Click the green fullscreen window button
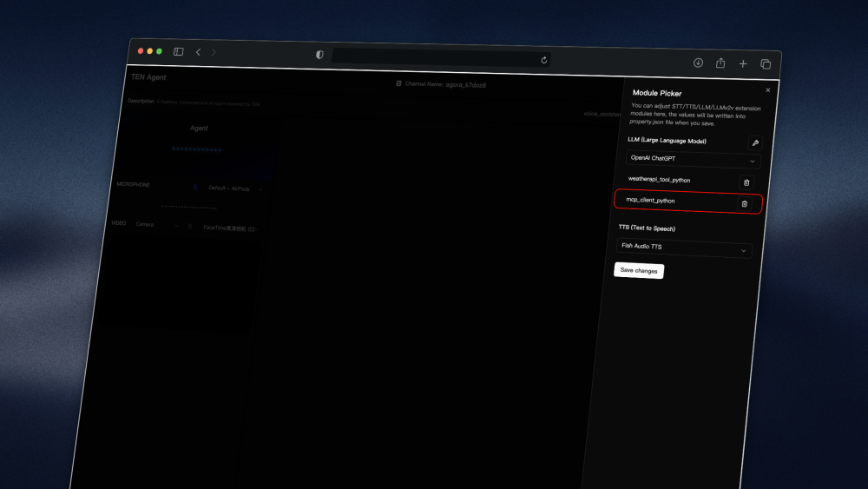The width and height of the screenshot is (868, 489). 159,51
